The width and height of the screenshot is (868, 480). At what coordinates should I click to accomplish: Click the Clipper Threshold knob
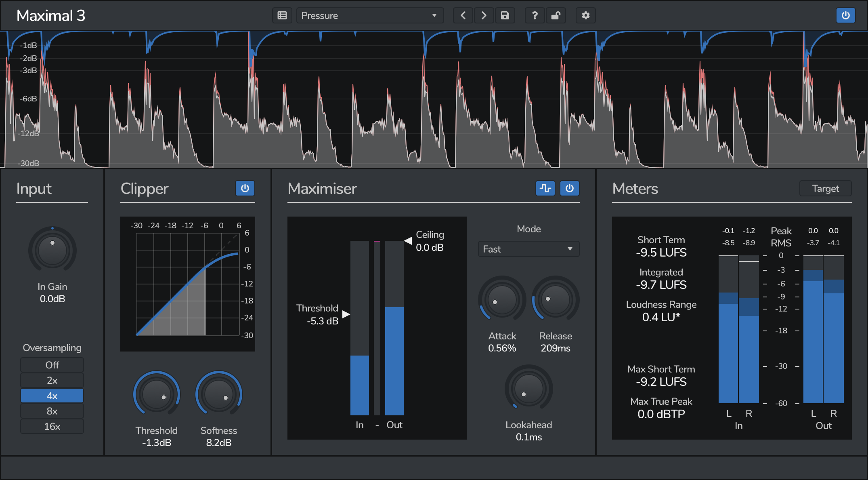(157, 394)
